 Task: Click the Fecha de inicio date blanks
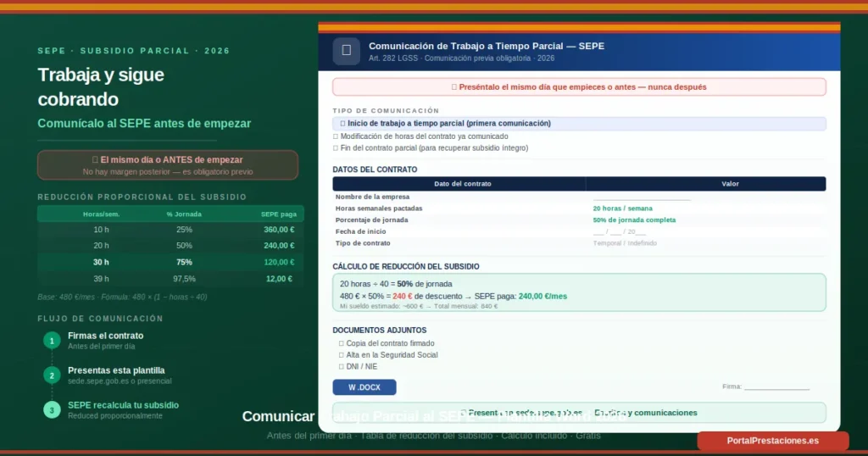(620, 231)
